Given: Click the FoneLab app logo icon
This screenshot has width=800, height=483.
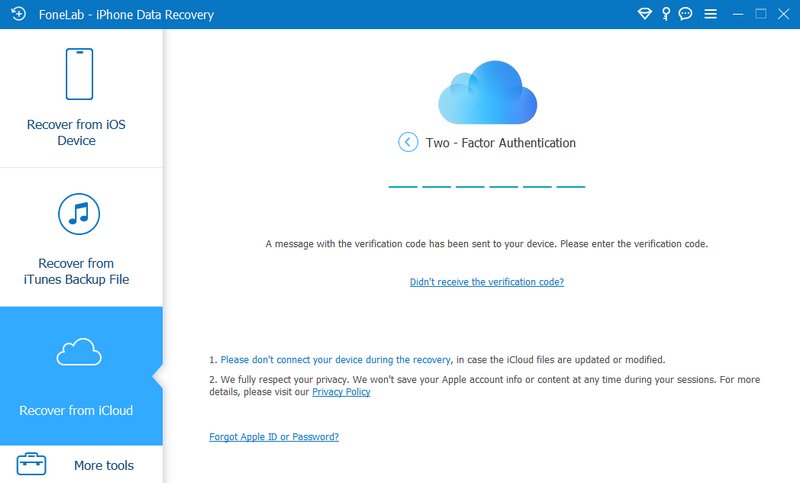Looking at the screenshot, I should (19, 14).
